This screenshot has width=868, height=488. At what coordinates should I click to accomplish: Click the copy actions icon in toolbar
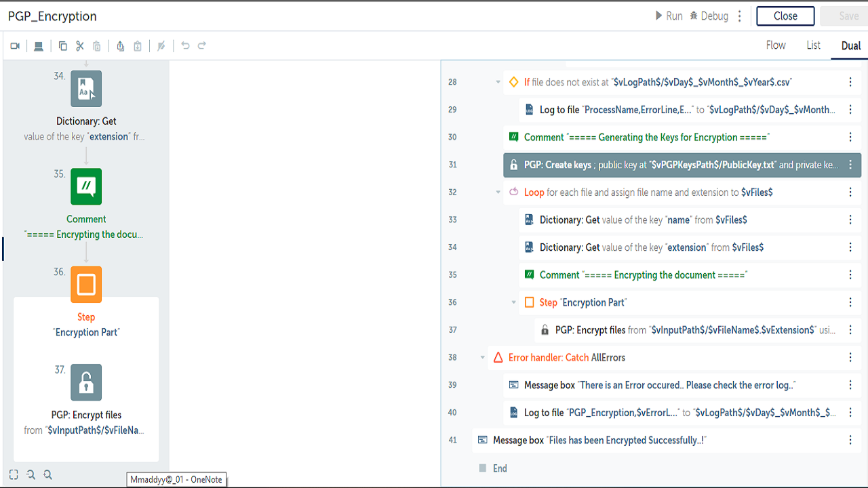[62, 46]
